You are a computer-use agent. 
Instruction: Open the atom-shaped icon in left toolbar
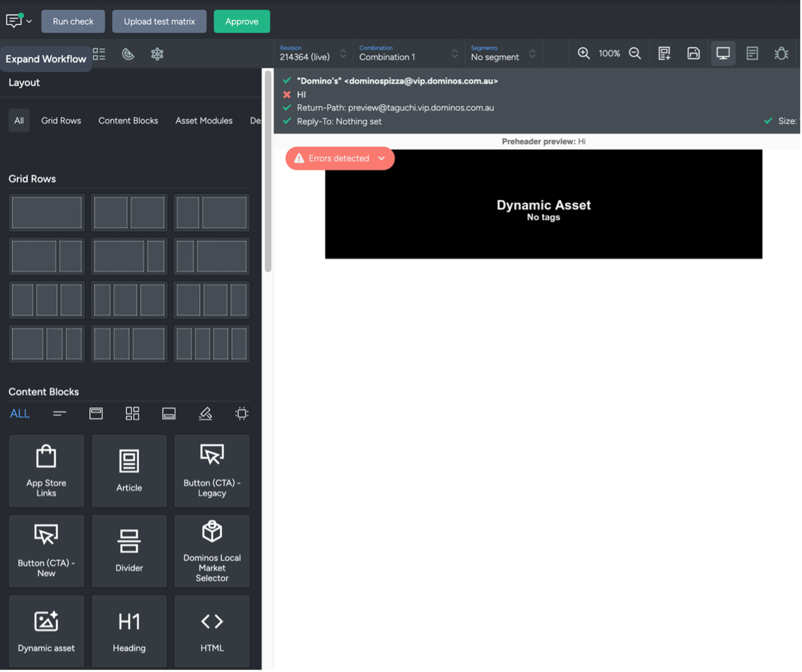pos(157,54)
